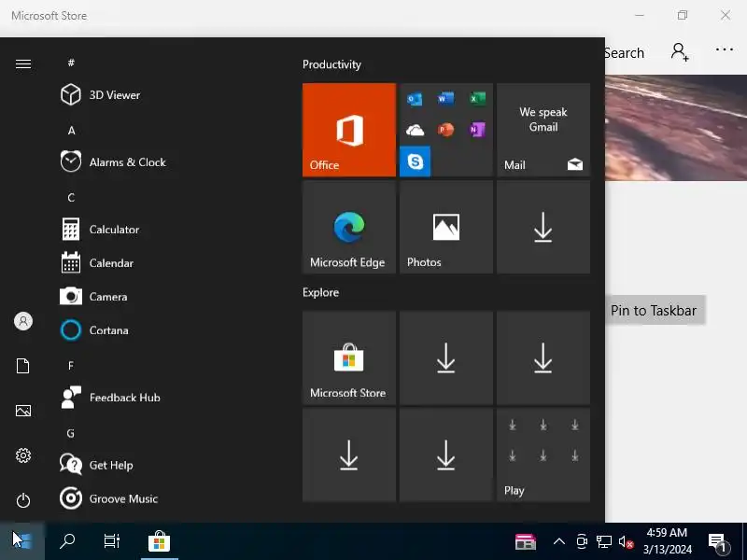Click the Power button in Start sidebar

22,500
